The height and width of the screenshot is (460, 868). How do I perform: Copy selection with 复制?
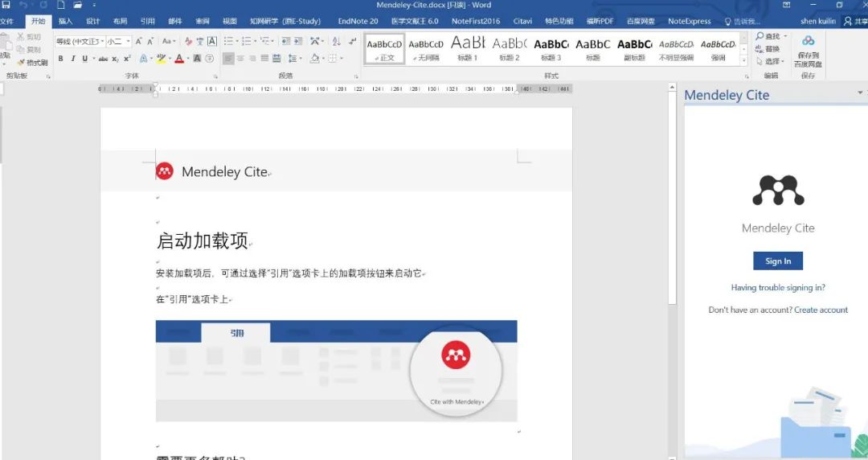(x=29, y=49)
